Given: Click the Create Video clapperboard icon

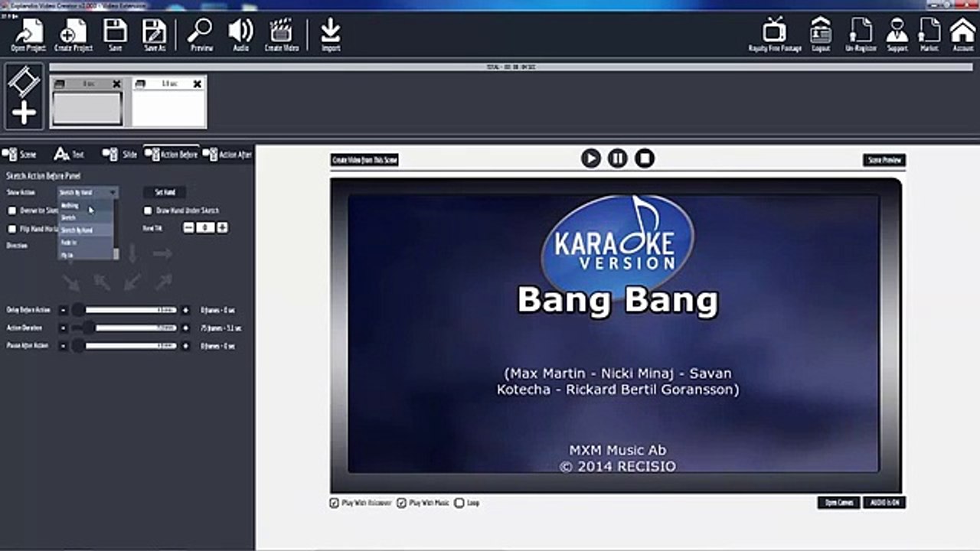Looking at the screenshot, I should (x=281, y=35).
